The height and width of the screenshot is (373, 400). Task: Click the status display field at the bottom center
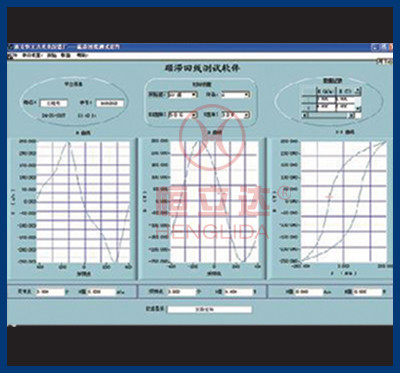pyautogui.click(x=209, y=310)
